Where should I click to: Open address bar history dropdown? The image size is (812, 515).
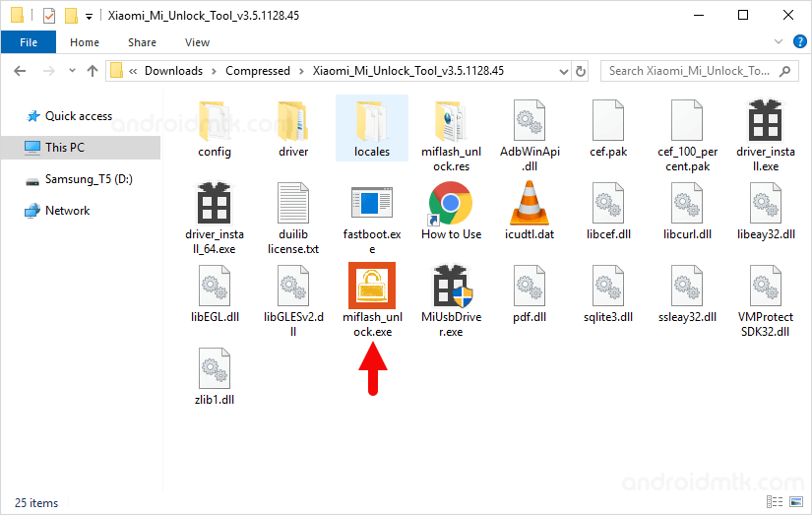click(564, 72)
